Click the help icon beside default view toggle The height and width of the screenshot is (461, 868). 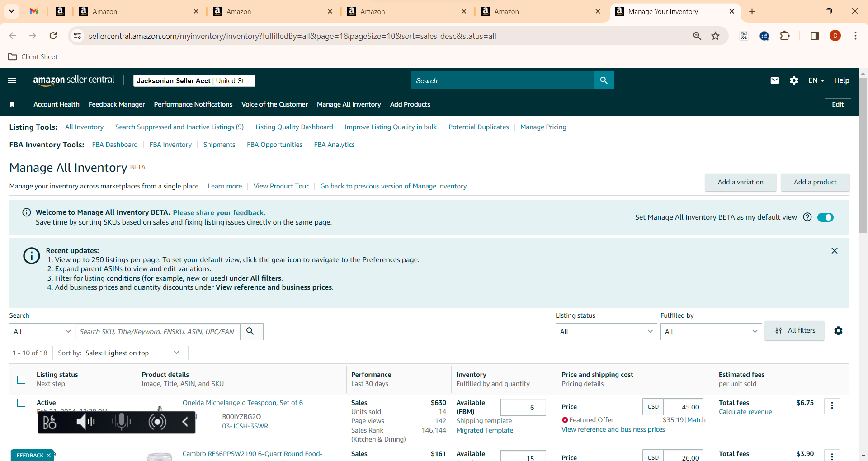(807, 217)
